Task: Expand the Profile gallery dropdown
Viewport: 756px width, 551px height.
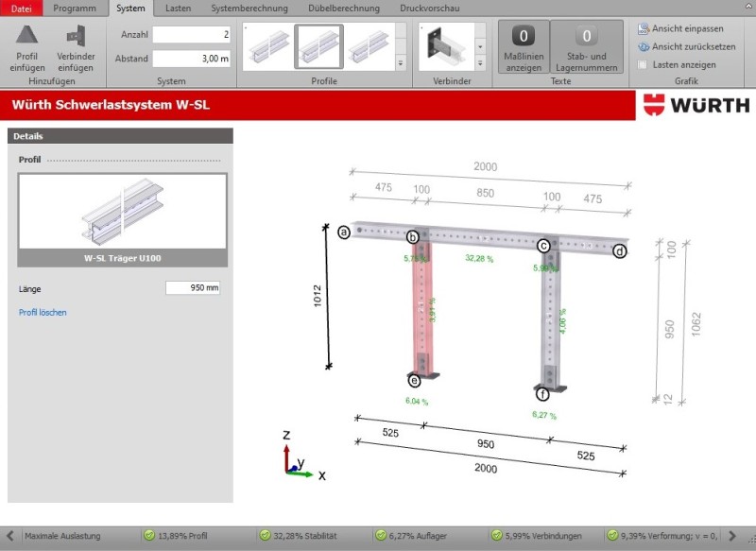Action: 401,64
